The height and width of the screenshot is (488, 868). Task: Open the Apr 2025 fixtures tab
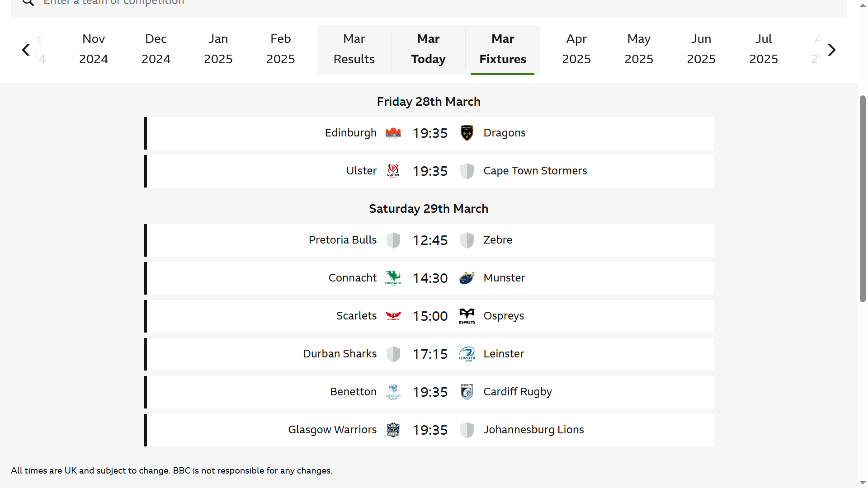click(x=576, y=50)
